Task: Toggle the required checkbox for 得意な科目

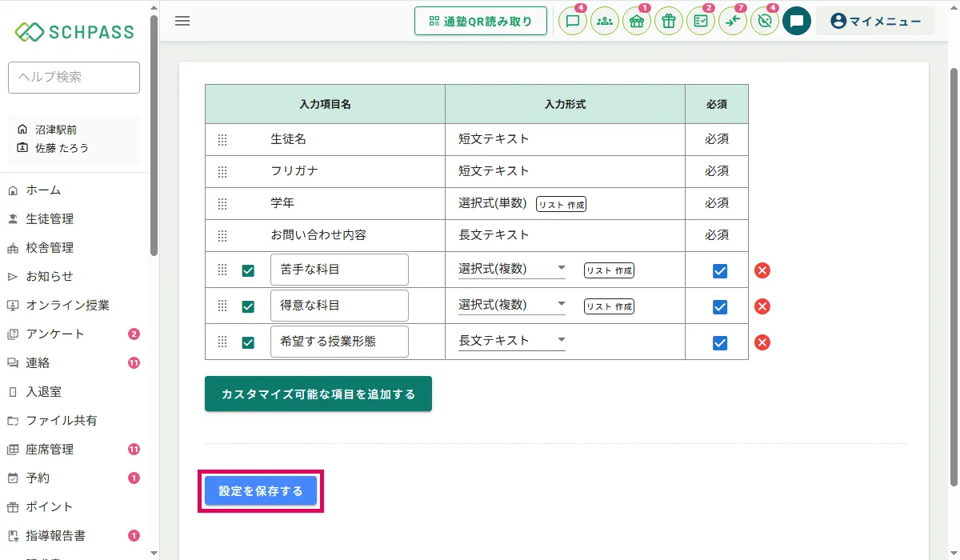Action: (719, 306)
